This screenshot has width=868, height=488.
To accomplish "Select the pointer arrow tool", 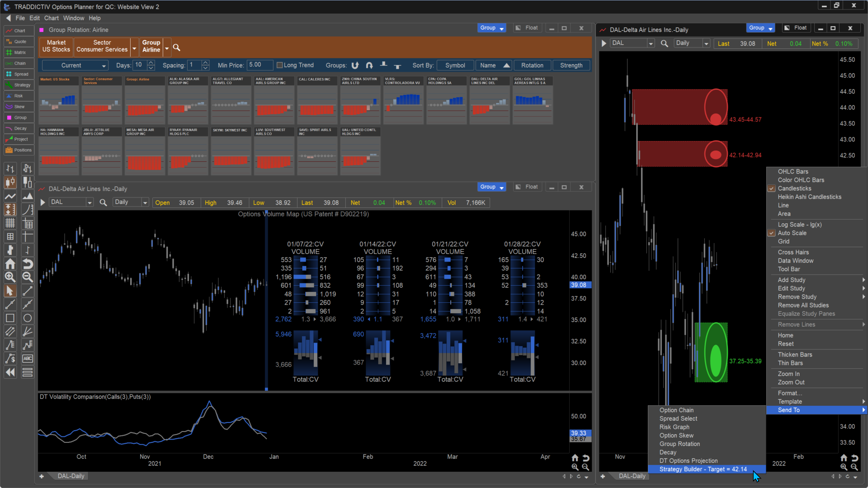I will [x=10, y=291].
